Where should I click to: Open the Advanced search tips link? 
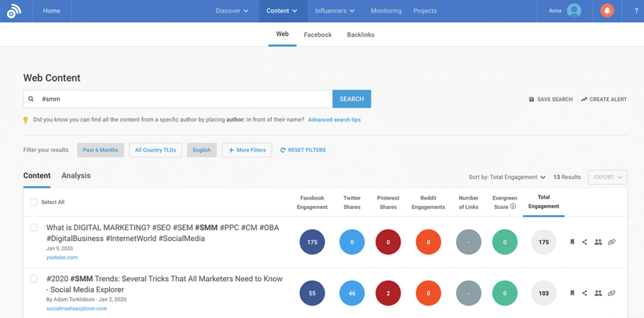coord(334,120)
